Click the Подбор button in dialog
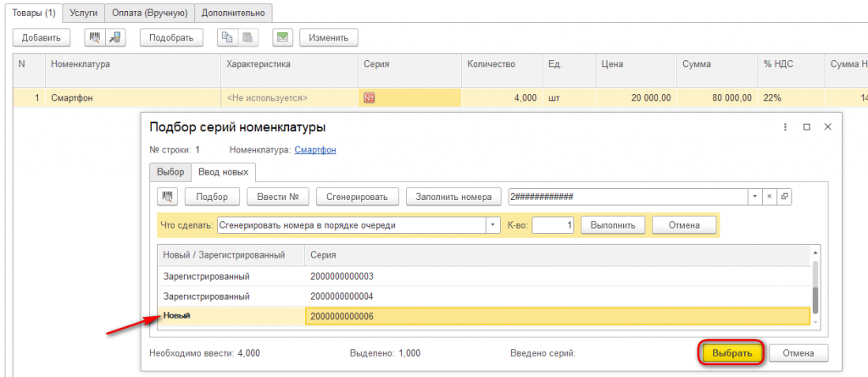 coord(211,197)
